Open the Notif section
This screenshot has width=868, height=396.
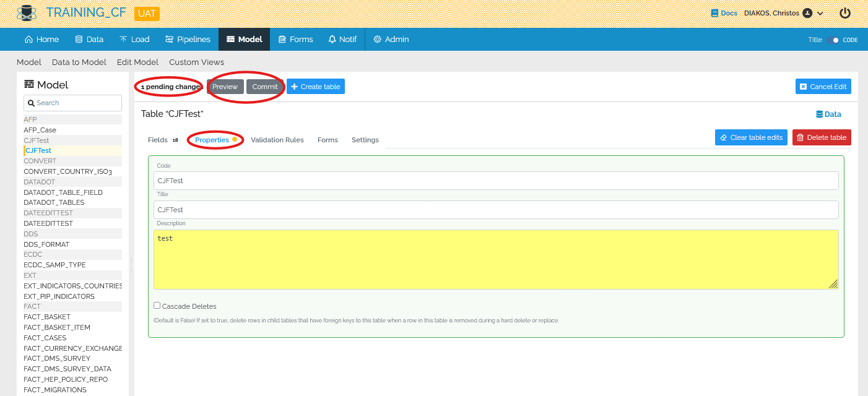coord(342,38)
